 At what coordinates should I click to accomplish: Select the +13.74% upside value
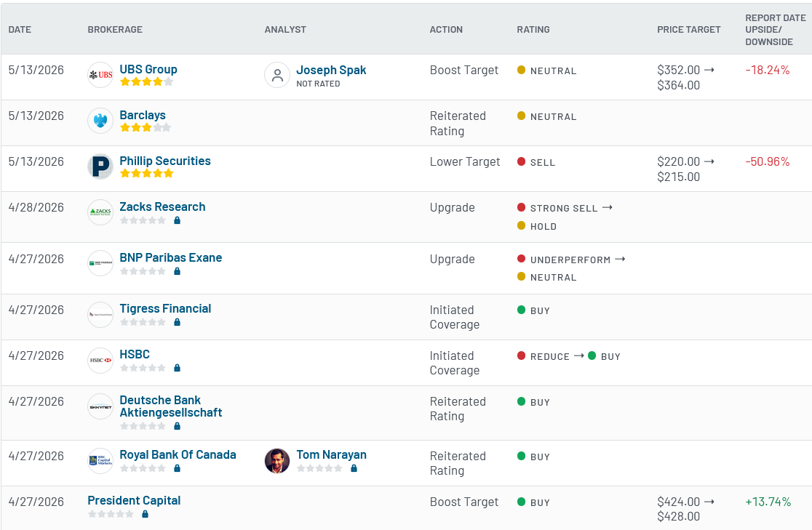[768, 502]
